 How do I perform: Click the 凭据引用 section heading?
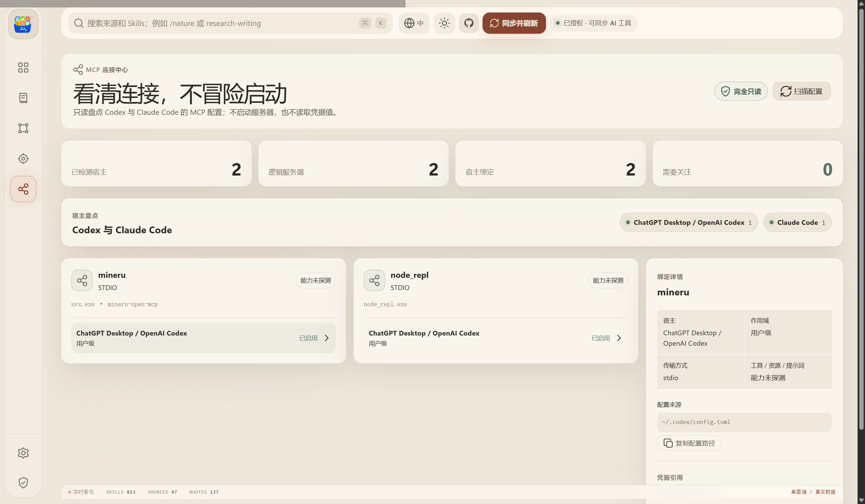(670, 478)
